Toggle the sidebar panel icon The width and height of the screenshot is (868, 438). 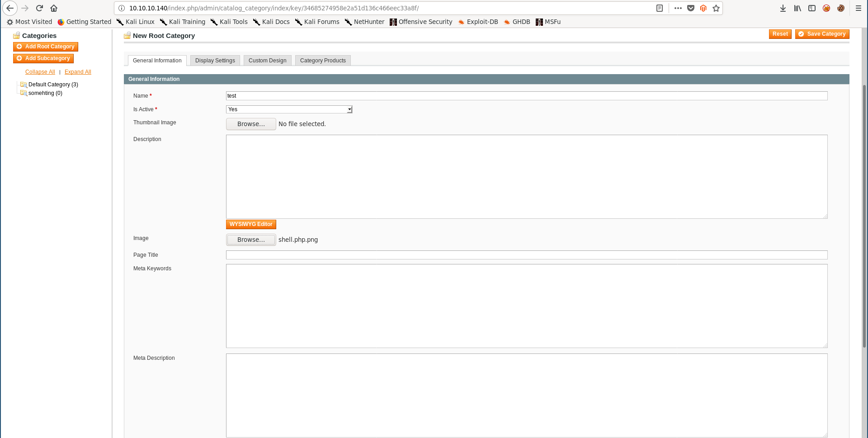click(812, 8)
